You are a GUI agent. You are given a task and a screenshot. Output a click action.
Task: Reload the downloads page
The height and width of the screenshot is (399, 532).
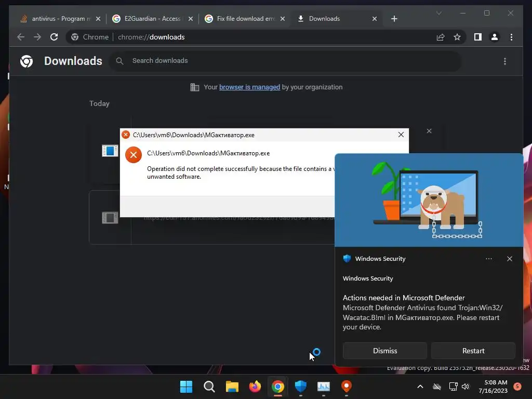coord(54,37)
